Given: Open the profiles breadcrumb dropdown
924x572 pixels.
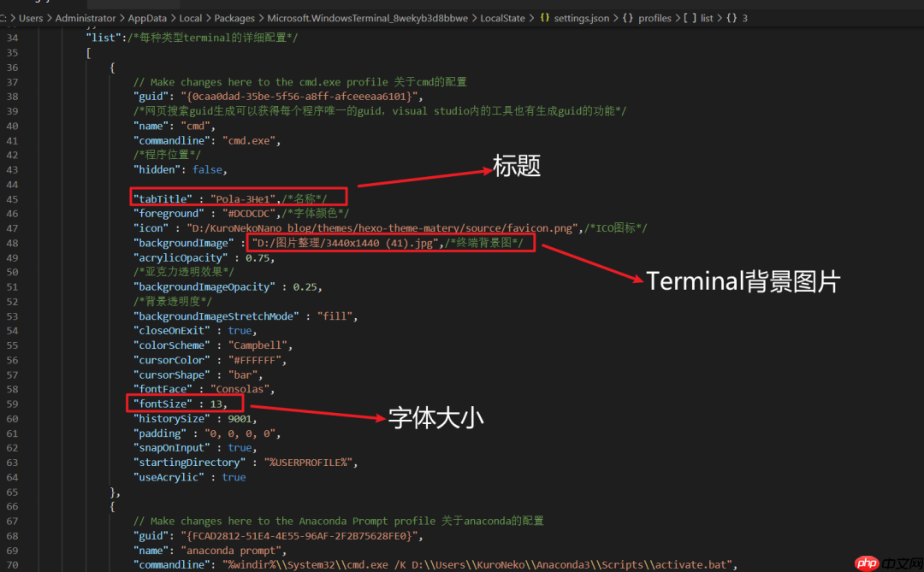Looking at the screenshot, I should [654, 17].
